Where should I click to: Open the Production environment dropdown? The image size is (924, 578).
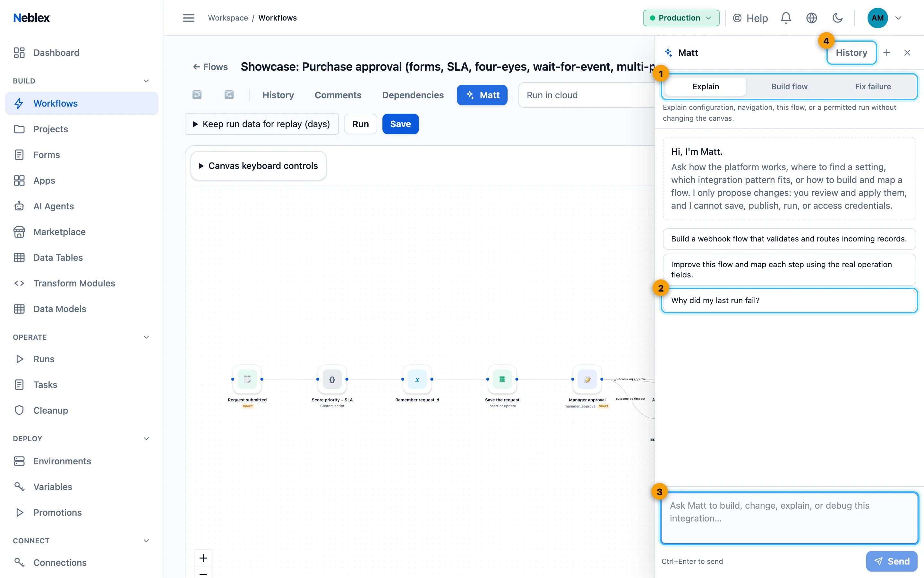(x=681, y=18)
